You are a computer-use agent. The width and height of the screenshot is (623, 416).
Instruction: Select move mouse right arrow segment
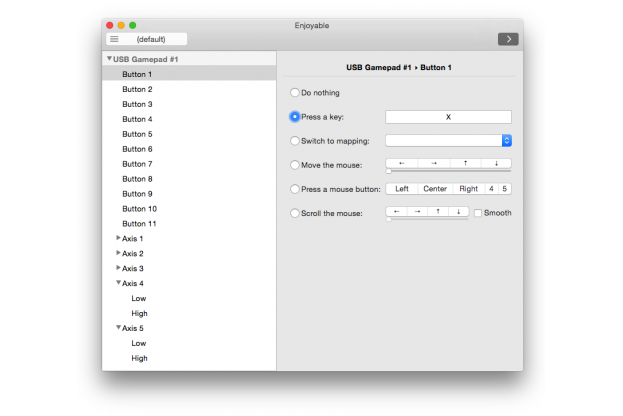pos(434,163)
